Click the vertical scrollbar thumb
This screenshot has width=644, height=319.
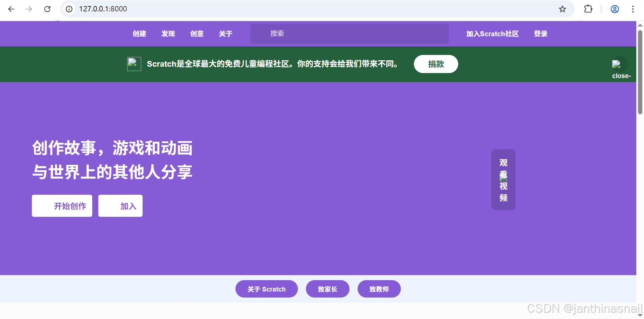[640, 72]
